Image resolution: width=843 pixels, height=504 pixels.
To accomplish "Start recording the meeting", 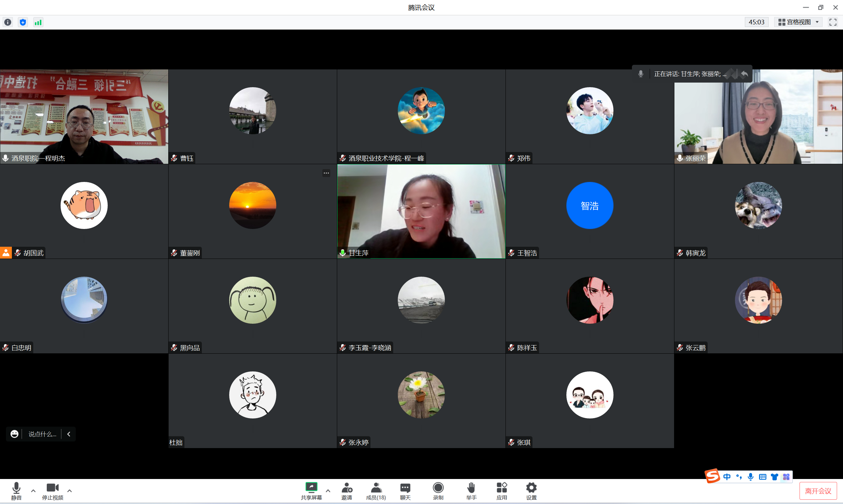I will click(x=438, y=491).
